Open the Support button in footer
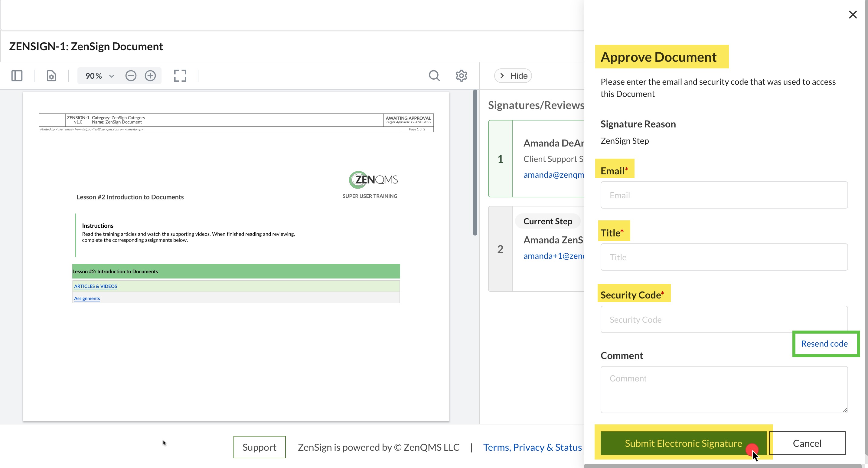Viewport: 868px width, 468px height. 259,447
